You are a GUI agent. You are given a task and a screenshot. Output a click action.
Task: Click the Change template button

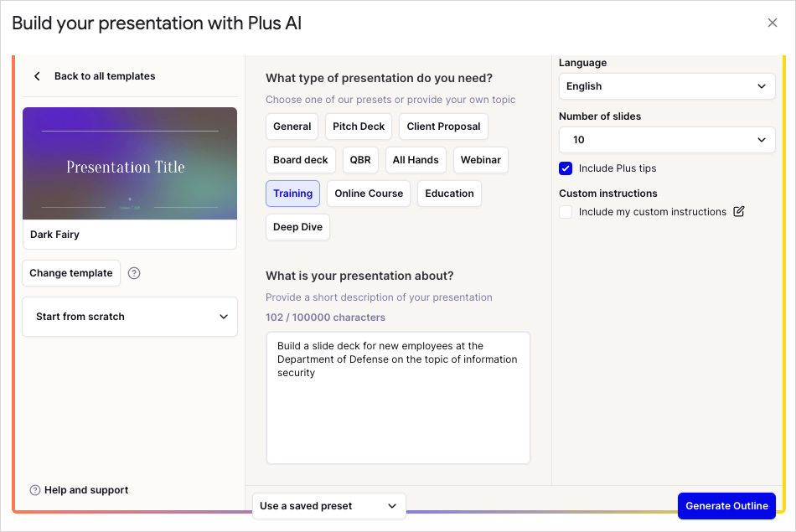(x=71, y=273)
